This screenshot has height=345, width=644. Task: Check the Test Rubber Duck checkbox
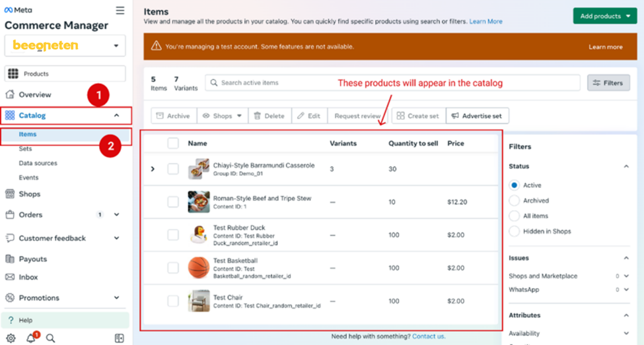click(173, 235)
